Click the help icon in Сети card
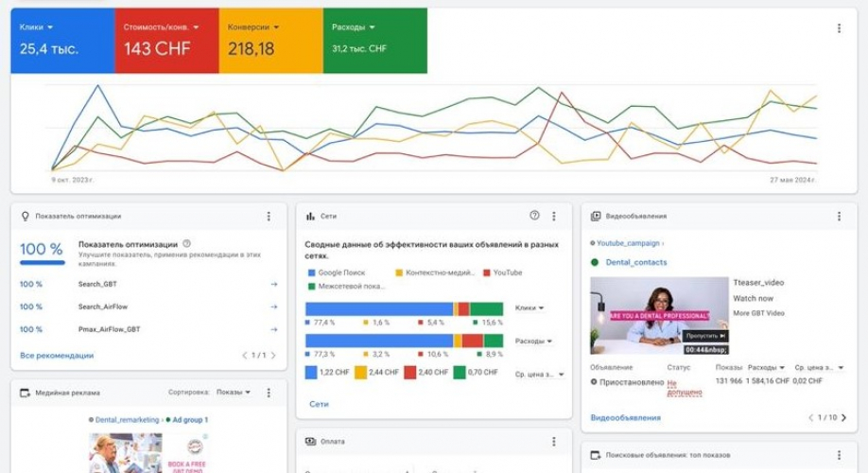Screen dimensions: 868x473 click(534, 216)
